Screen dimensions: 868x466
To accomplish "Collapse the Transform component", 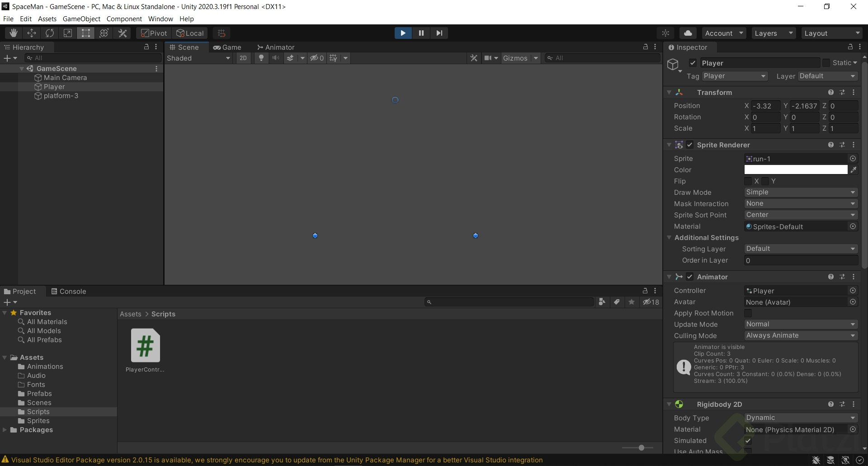I will click(670, 92).
